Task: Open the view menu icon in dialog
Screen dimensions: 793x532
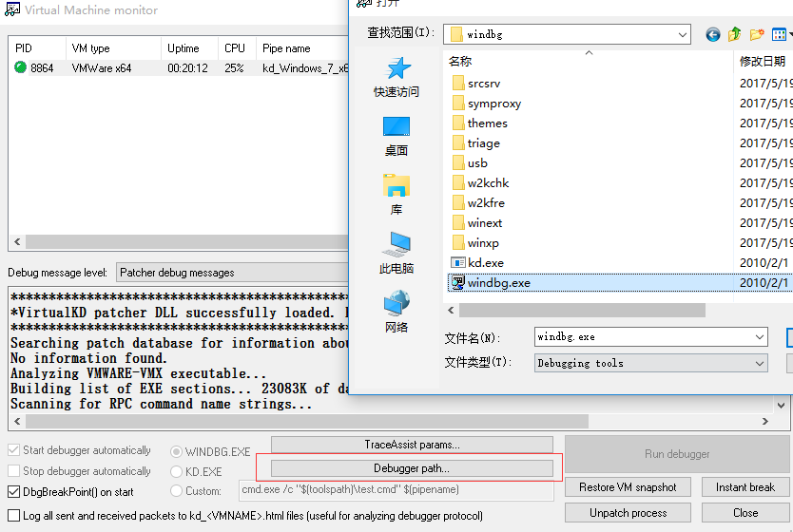Action: 781,34
